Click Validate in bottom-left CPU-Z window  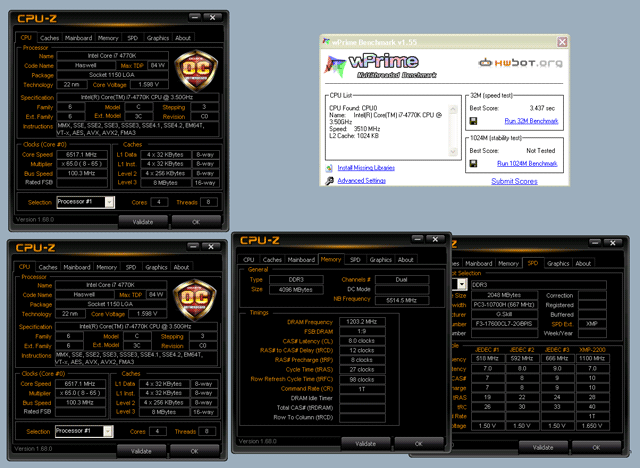(x=141, y=451)
